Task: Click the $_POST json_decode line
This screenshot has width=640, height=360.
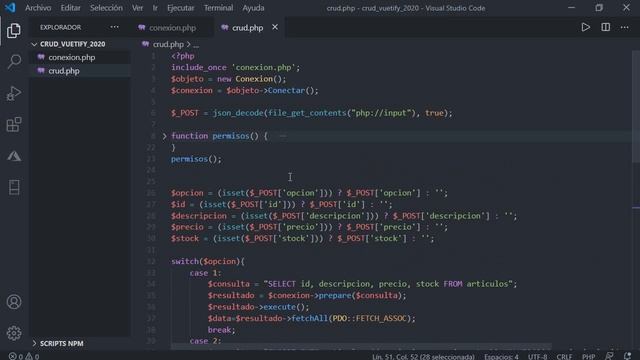Action: point(312,113)
